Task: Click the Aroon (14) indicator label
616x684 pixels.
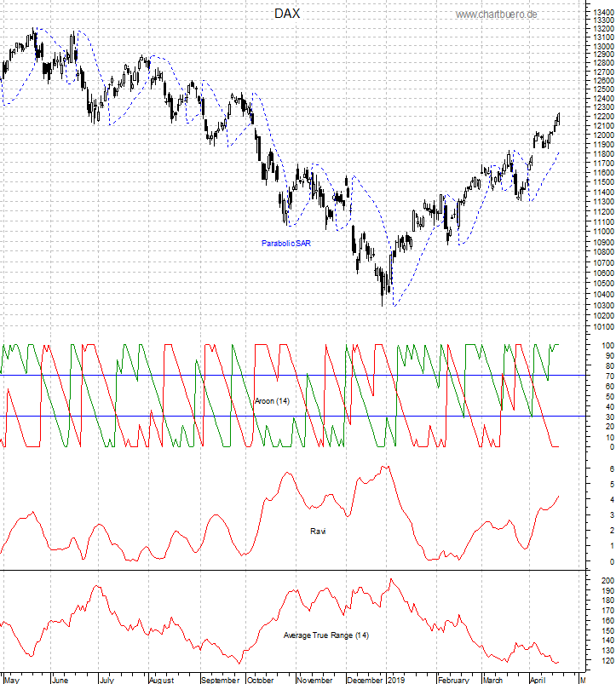Action: 273,401
